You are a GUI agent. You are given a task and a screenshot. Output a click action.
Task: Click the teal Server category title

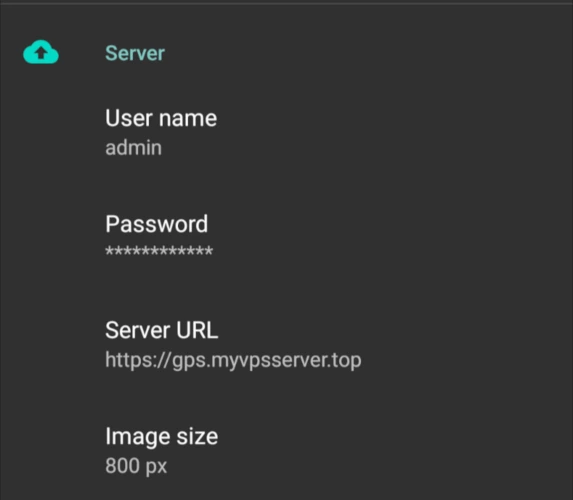(x=135, y=53)
